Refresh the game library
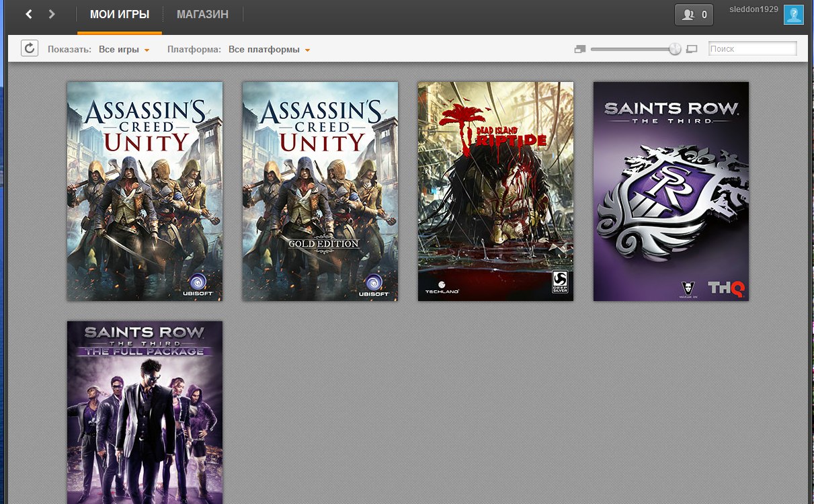 pos(30,48)
